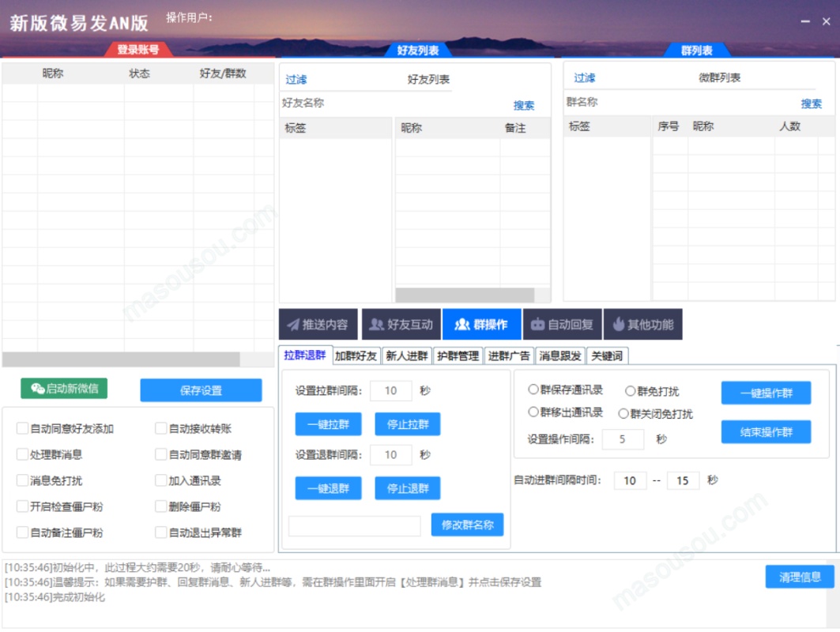Switch to the 拉群退群 sub-tab

[x=305, y=355]
